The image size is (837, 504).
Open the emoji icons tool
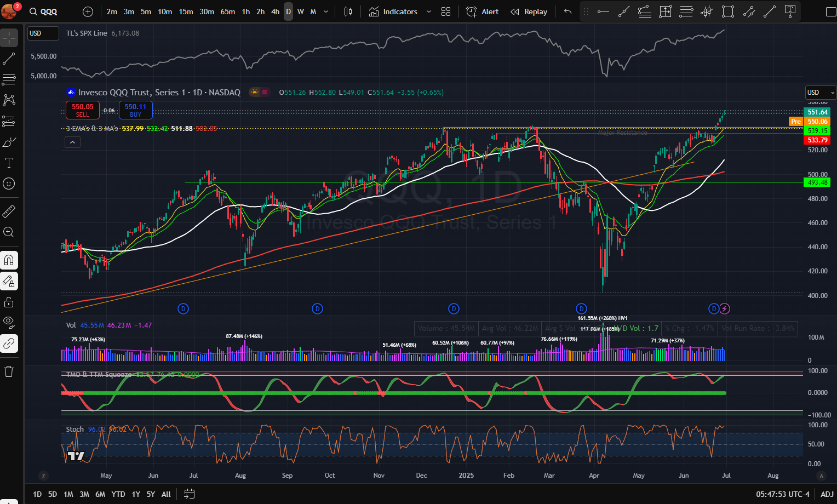pos(9,184)
